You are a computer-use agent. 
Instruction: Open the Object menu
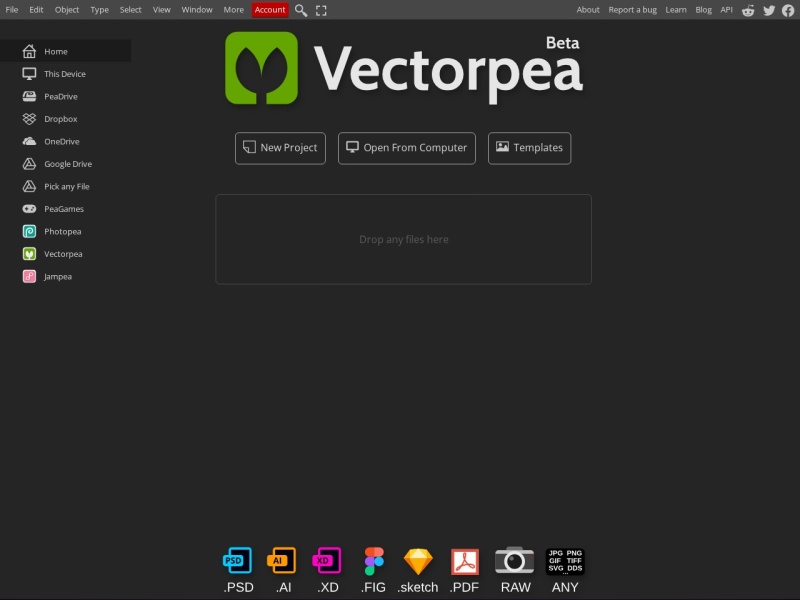click(x=67, y=10)
